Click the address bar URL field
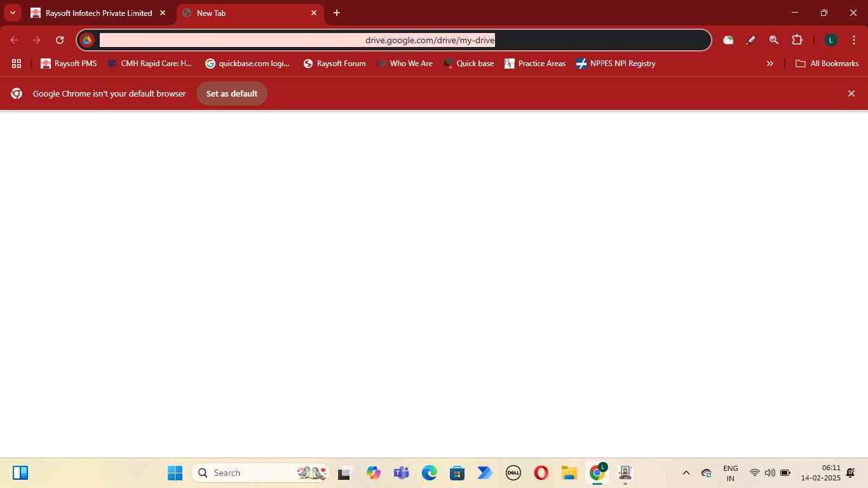This screenshot has width=868, height=488. [x=407, y=40]
